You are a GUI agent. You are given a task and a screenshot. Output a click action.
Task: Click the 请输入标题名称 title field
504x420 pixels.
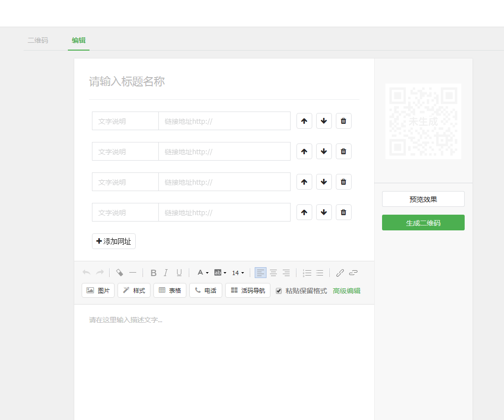tap(224, 82)
